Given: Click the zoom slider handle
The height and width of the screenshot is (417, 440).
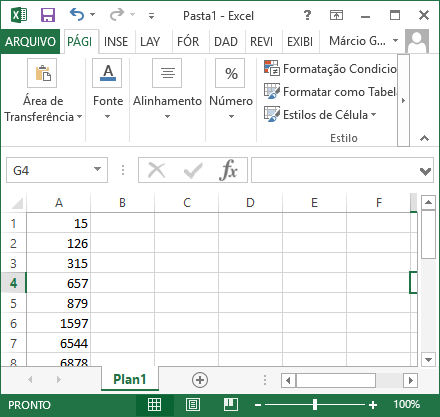Looking at the screenshot, I should coord(315,405).
